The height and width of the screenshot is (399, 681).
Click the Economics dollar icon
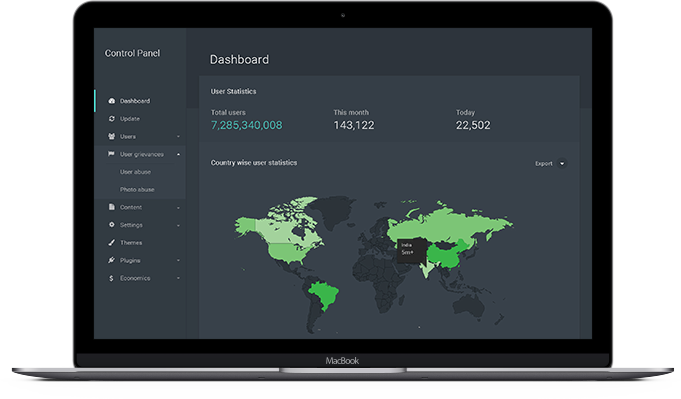point(111,278)
